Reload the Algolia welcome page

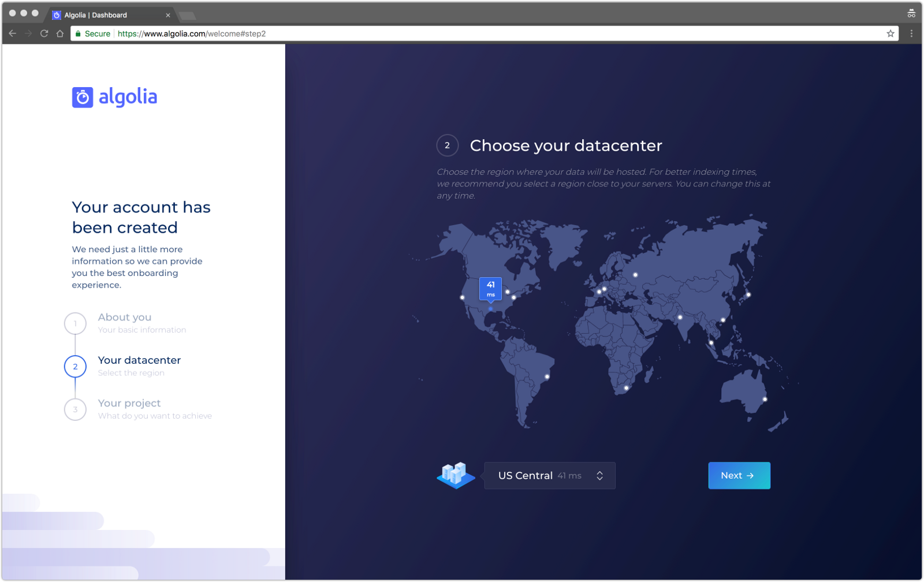click(44, 33)
